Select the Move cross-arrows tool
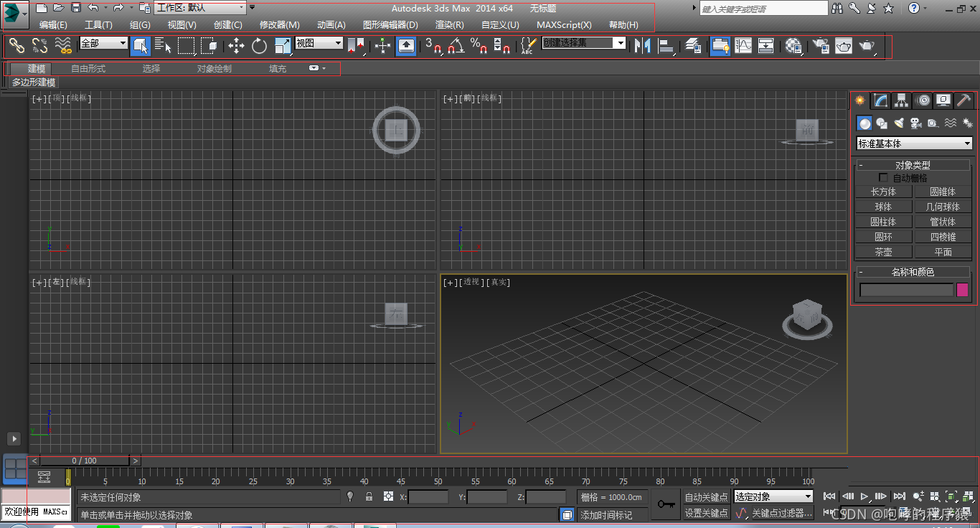The image size is (980, 528). [x=236, y=46]
